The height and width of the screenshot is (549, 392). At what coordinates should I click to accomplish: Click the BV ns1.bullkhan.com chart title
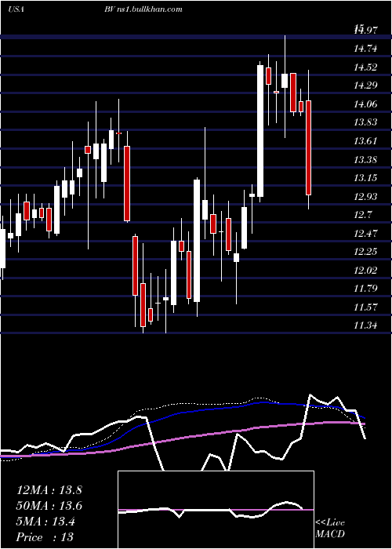pyautogui.click(x=143, y=9)
